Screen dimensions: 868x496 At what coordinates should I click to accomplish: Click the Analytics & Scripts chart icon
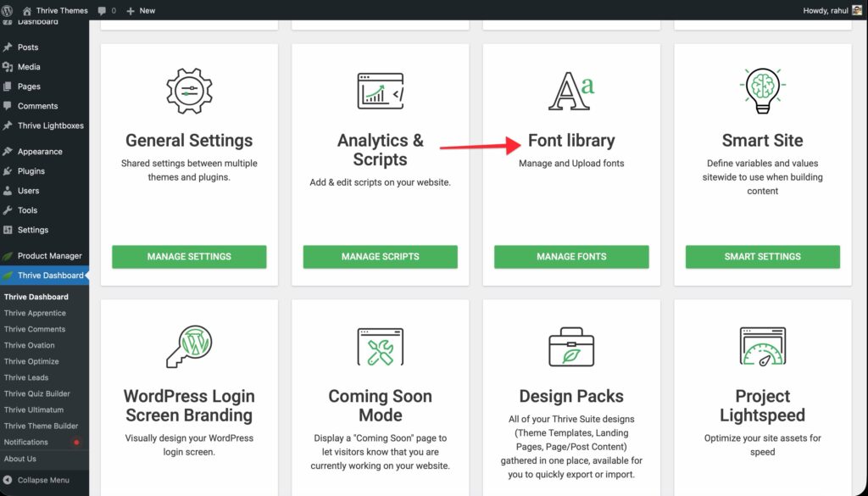[380, 92]
